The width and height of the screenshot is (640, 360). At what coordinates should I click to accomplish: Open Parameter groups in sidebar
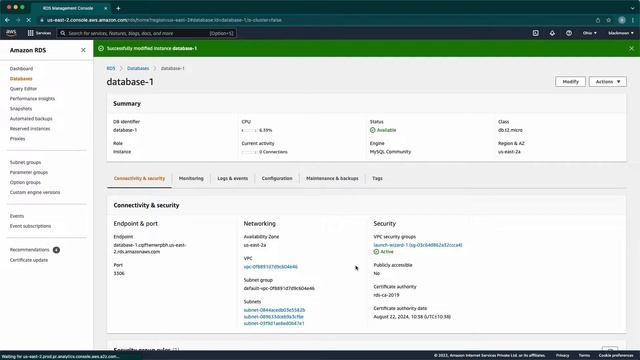click(29, 172)
